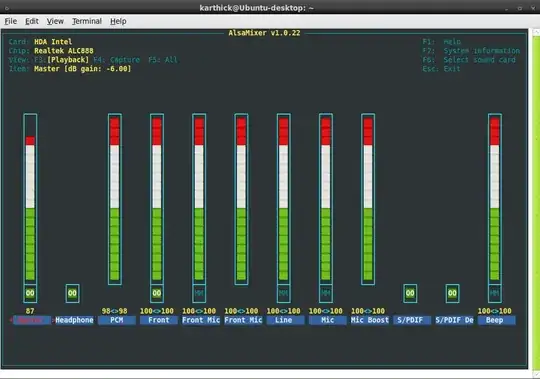This screenshot has width=540, height=379.
Task: Toggle the Front channel mute box
Action: 157,293
